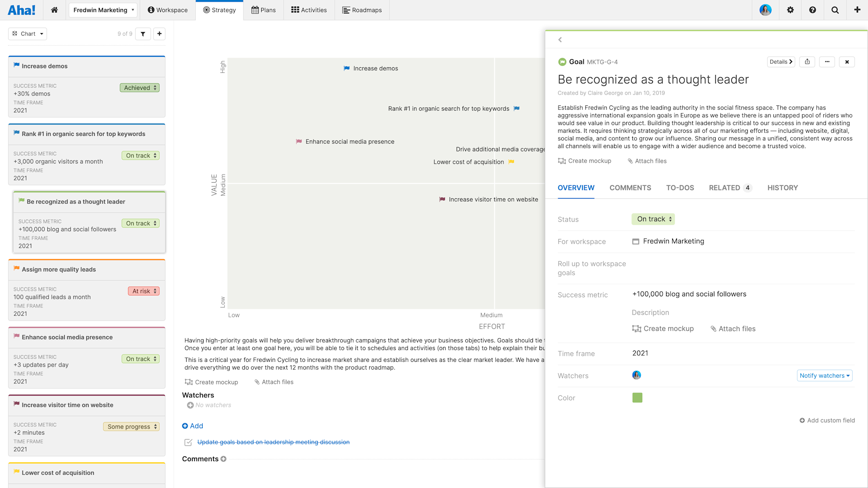Open the Fredwin Marketing workspace dropdown
The image size is (868, 488).
click(x=103, y=10)
